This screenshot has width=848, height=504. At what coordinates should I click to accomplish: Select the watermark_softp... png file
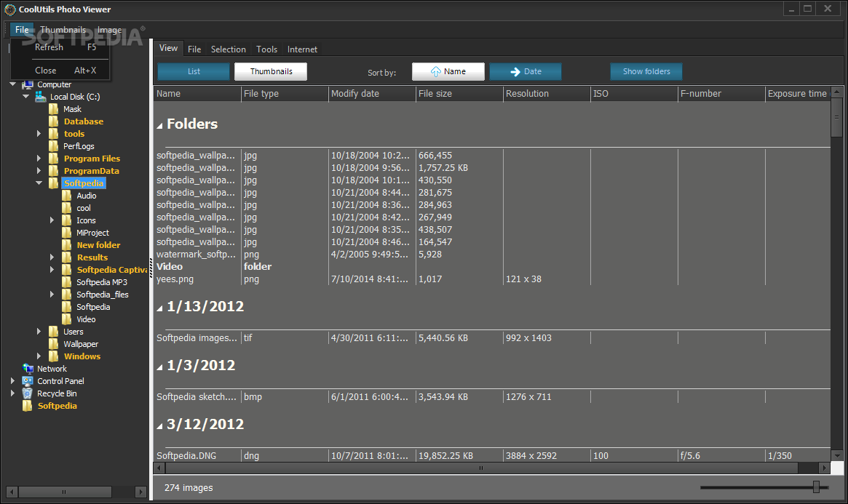tap(492, 255)
